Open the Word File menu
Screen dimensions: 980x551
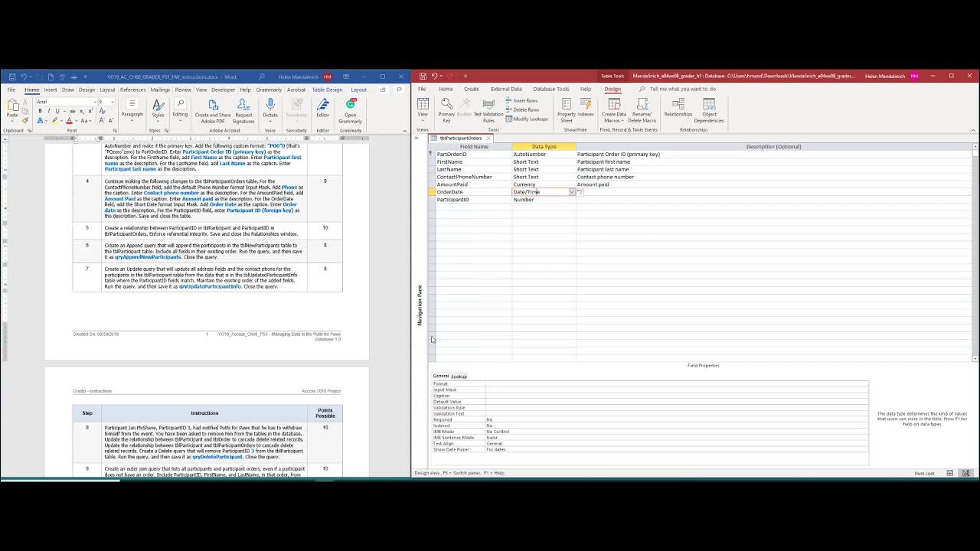pyautogui.click(x=11, y=90)
